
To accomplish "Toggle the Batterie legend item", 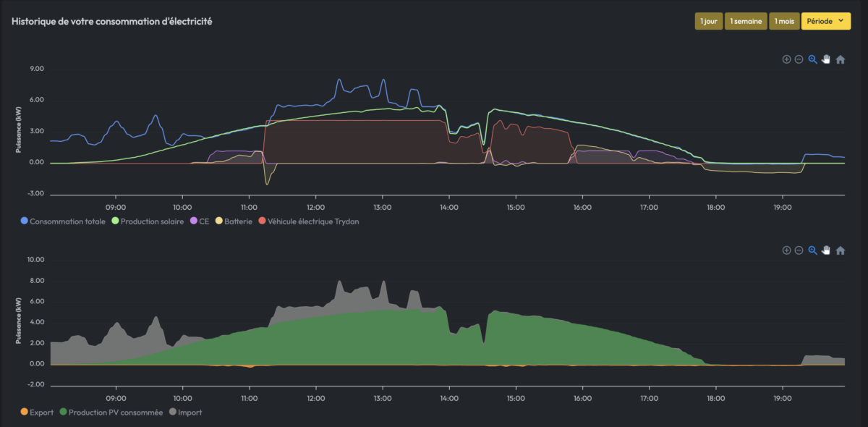I will (234, 221).
